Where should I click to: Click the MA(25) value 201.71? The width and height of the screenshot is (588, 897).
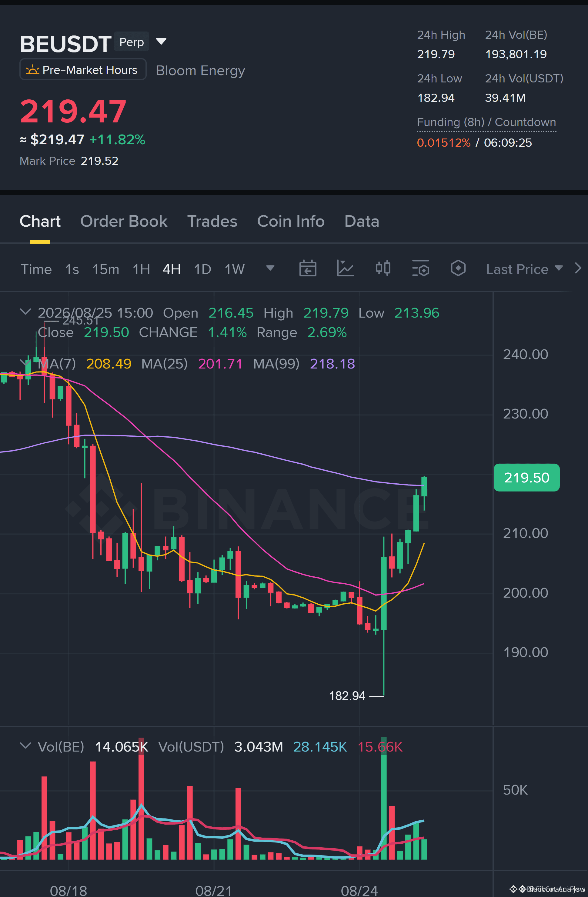point(220,364)
